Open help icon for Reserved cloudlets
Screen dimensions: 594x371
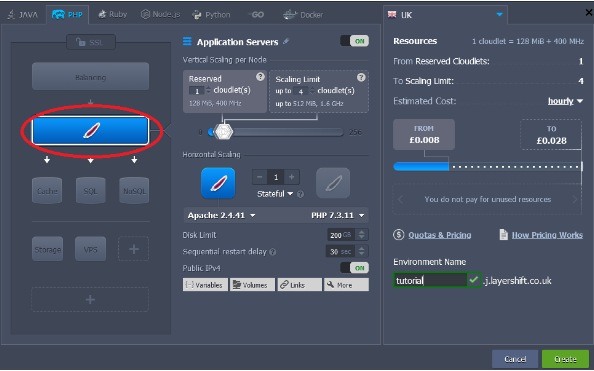pyautogui.click(x=260, y=77)
